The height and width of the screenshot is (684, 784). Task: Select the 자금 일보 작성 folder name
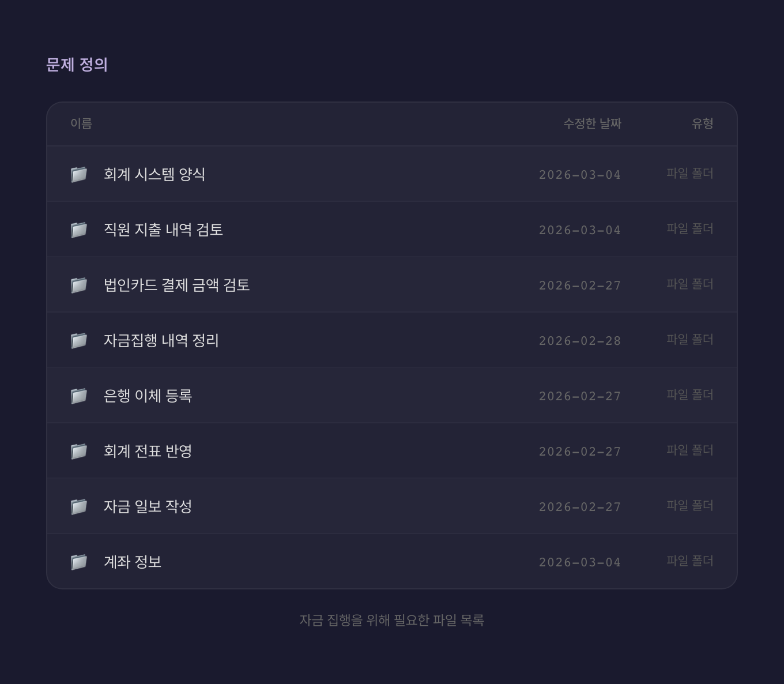[148, 506]
